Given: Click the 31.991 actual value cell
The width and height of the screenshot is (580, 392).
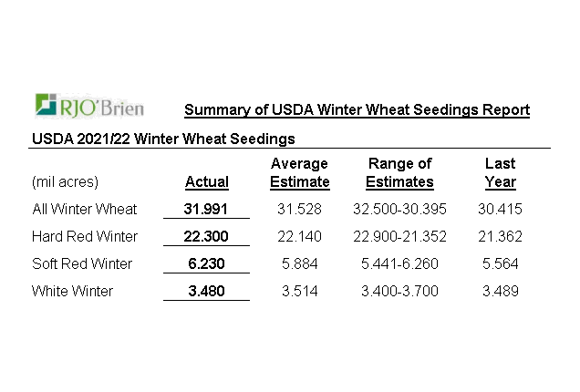Looking at the screenshot, I should click(206, 209).
